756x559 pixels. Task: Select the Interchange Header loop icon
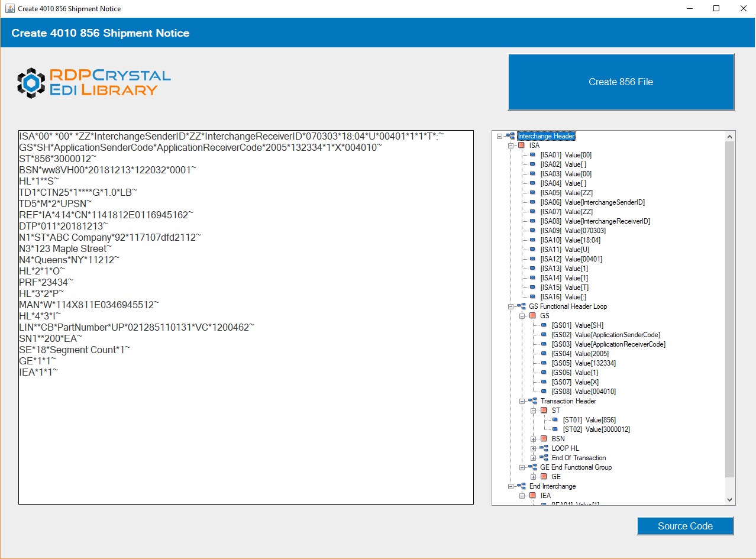point(510,136)
